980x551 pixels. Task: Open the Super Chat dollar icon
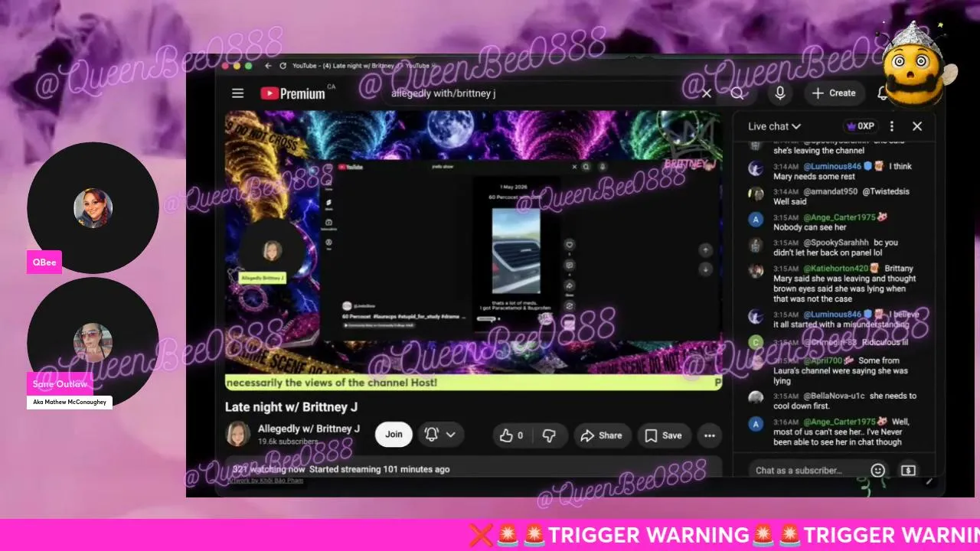click(908, 471)
